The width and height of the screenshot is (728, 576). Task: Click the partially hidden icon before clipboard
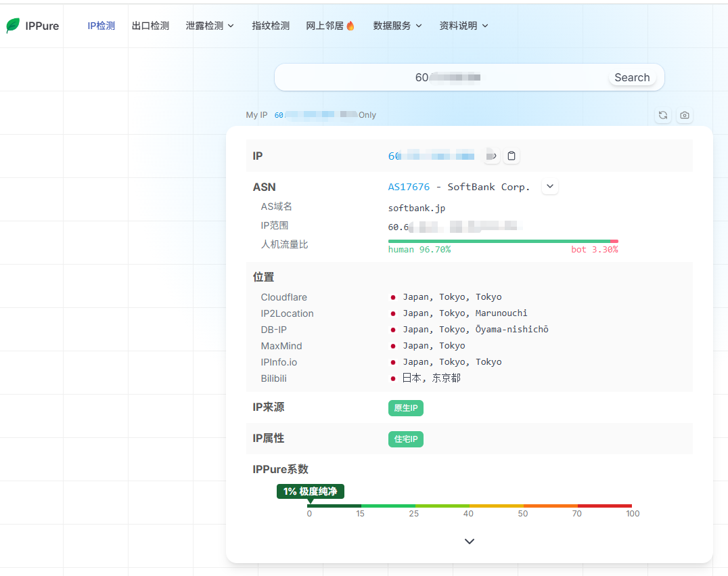tap(492, 156)
